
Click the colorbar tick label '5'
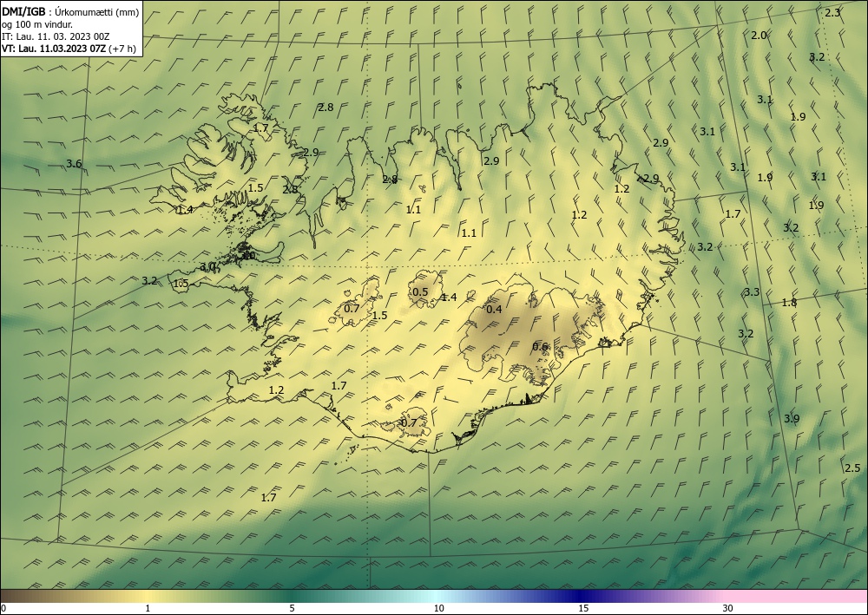click(x=292, y=608)
